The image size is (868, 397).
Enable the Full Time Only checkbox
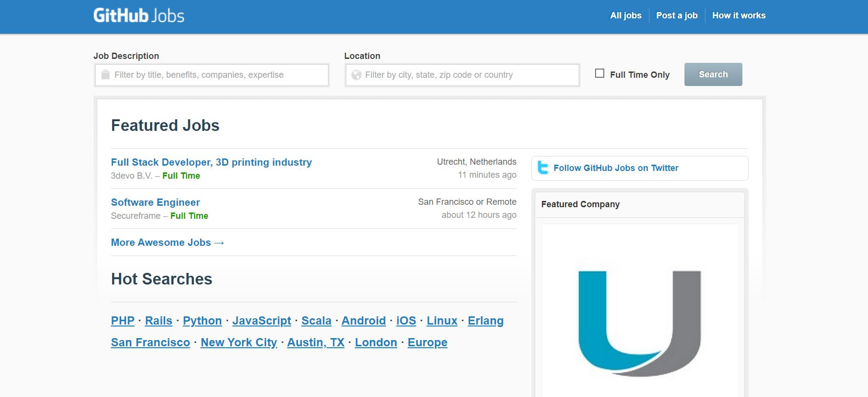599,73
